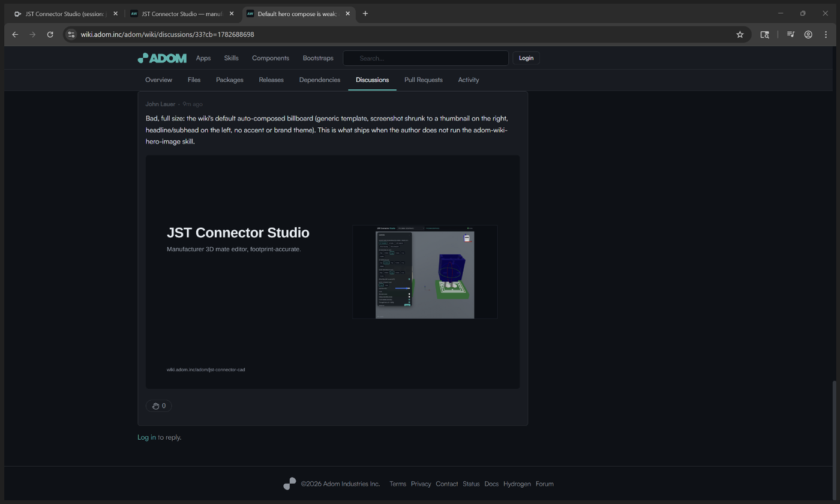
Task: Open the Bootstraps menu
Action: pyautogui.click(x=318, y=58)
